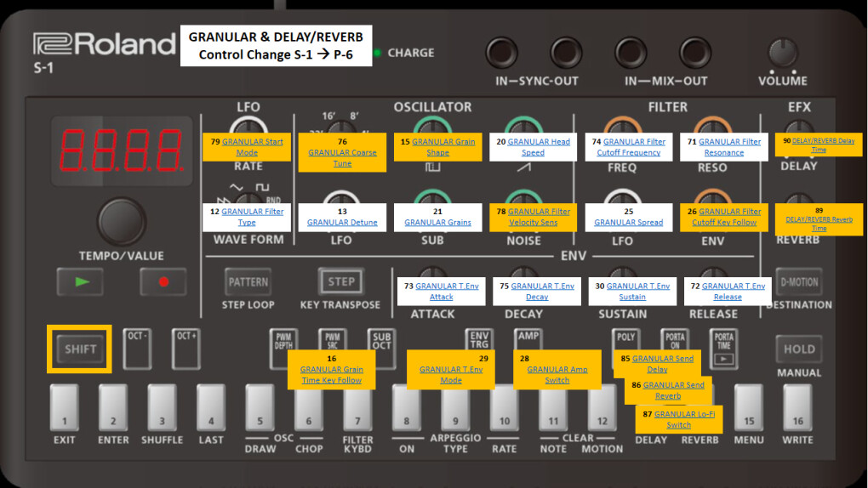The image size is (868, 488).
Task: Click the red LED tempo display
Action: coord(121,150)
